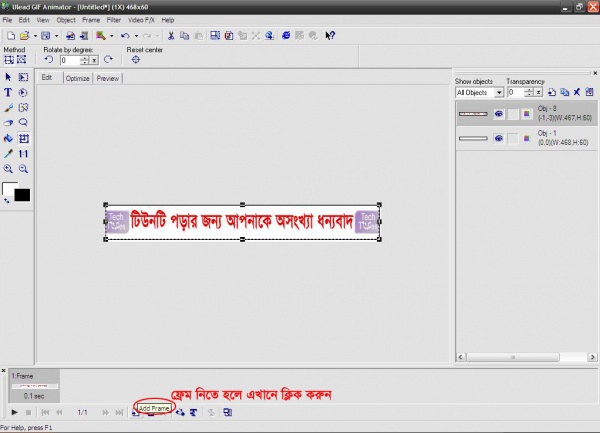600x433 pixels.
Task: Create a new animation with the New icon
Action: pos(11,36)
